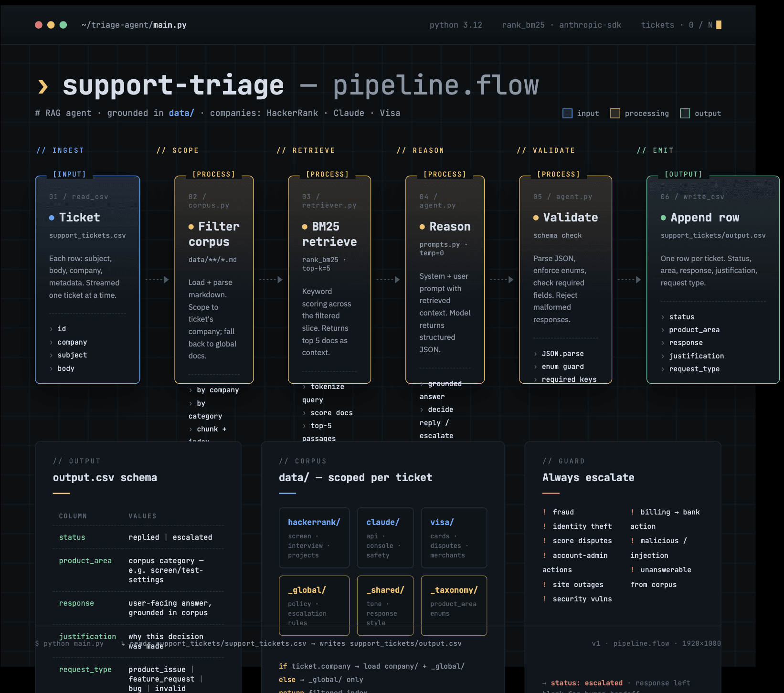Viewport: 784px width, 693px height.
Task: Select the // RETRIEVE stage header
Action: click(x=306, y=150)
